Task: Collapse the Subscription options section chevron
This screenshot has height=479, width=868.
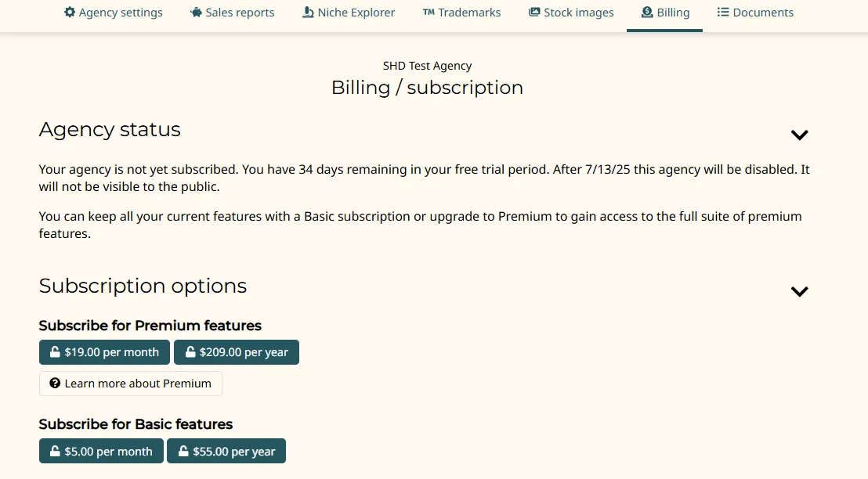Action: 799,291
